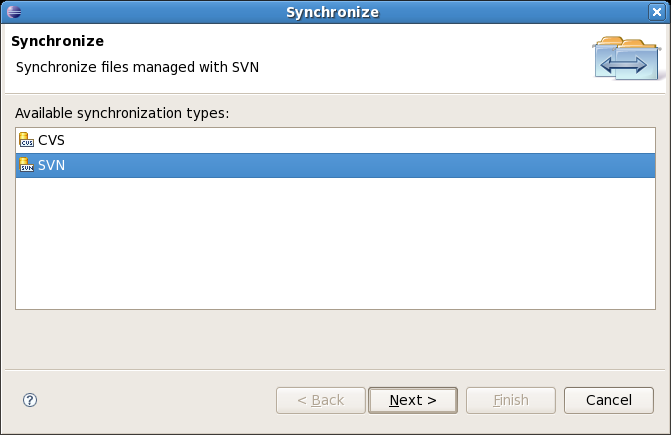This screenshot has height=435, width=671.
Task: Click the "Synchronize" window title text
Action: click(x=333, y=12)
